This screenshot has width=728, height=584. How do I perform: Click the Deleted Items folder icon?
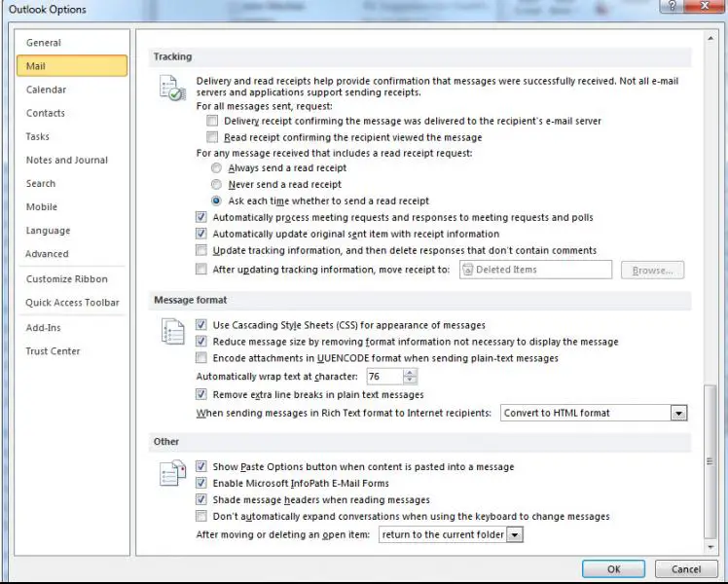click(467, 270)
